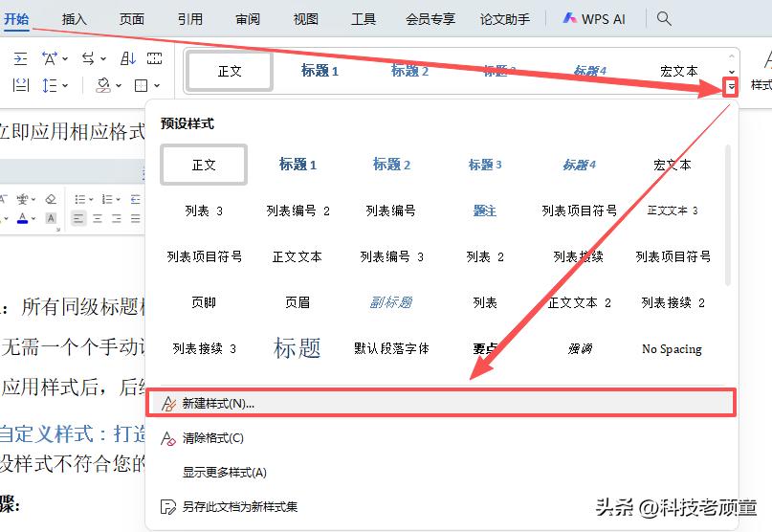772x532 pixels.
Task: Click the search magnifier icon in the tab bar
Action: [x=664, y=19]
